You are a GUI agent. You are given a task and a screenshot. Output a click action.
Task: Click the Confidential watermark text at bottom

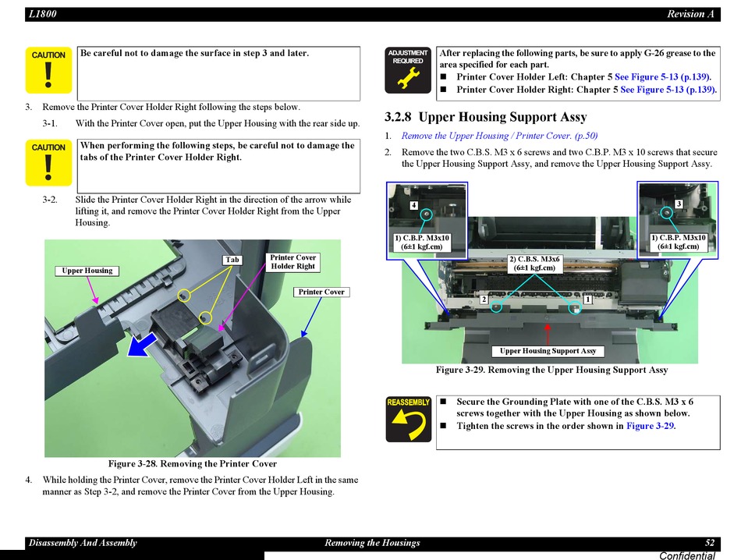click(686, 556)
